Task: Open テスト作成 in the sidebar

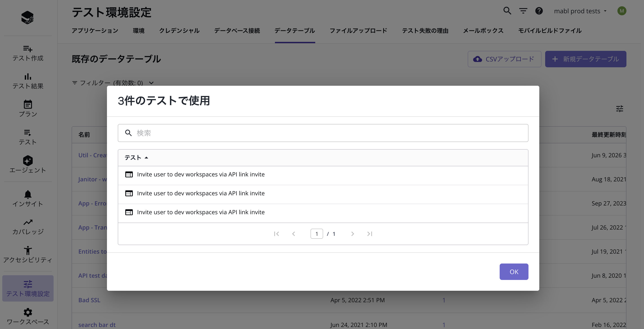Action: 28,54
